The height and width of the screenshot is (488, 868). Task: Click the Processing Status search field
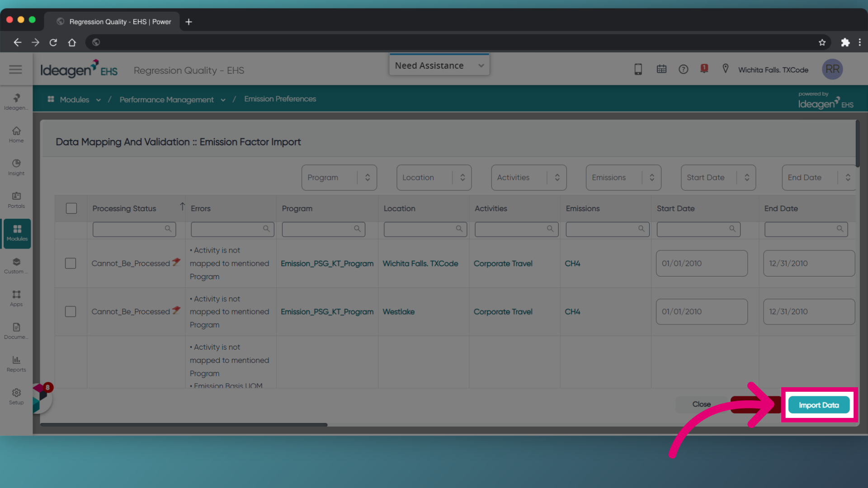click(x=134, y=229)
